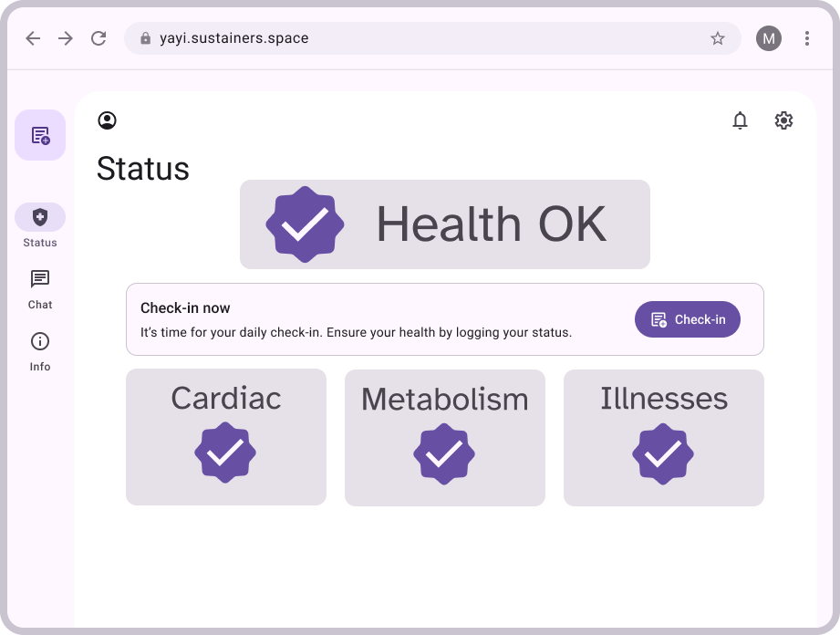Select the Metabolism status card
This screenshot has width=840, height=635.
click(x=445, y=438)
